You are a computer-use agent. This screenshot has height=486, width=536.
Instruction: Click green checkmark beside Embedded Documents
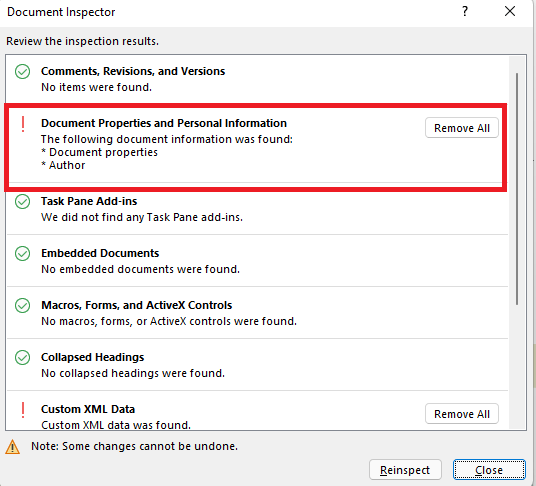23,253
